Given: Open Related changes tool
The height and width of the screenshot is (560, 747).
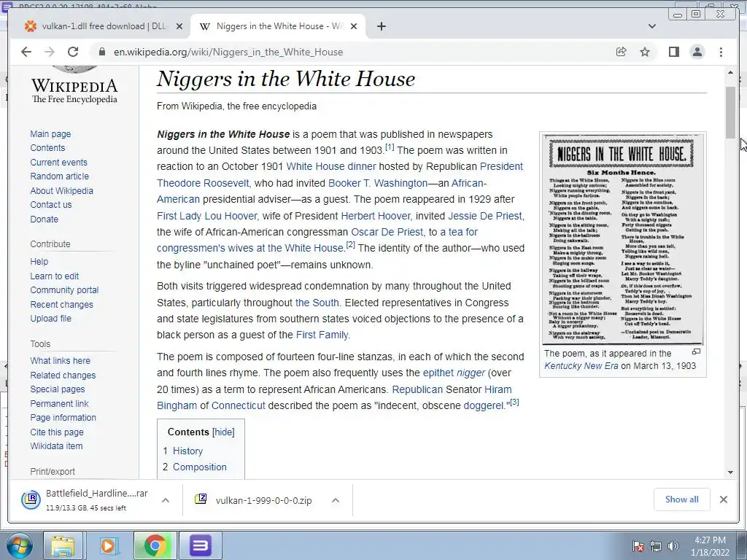Looking at the screenshot, I should pos(63,376).
